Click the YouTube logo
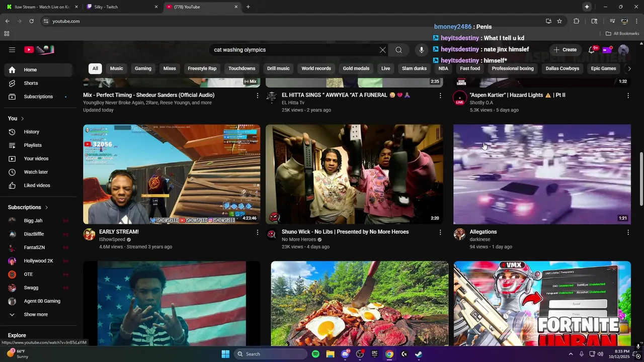Image resolution: width=644 pixels, height=362 pixels. [39, 50]
